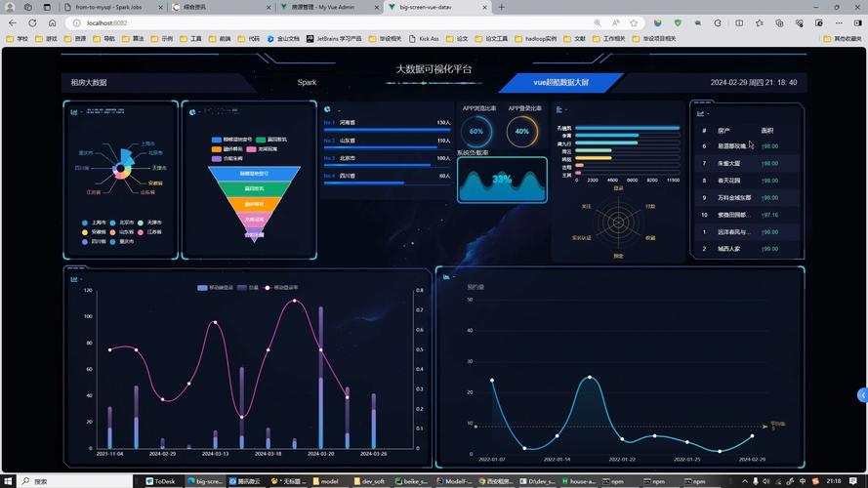The height and width of the screenshot is (488, 868).
Task: Switch to My Vue Admin browser tab
Action: (x=327, y=7)
